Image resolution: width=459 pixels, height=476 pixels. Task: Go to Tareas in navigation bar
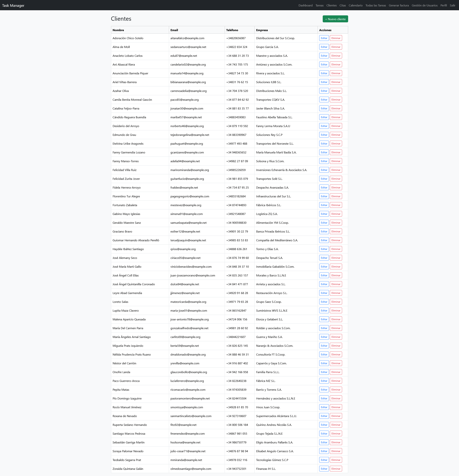[x=319, y=5]
